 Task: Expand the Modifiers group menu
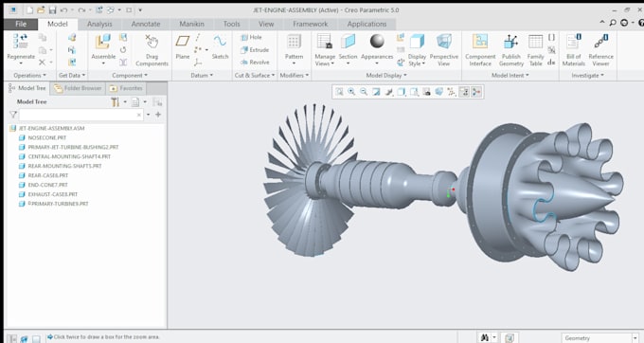[x=295, y=76]
